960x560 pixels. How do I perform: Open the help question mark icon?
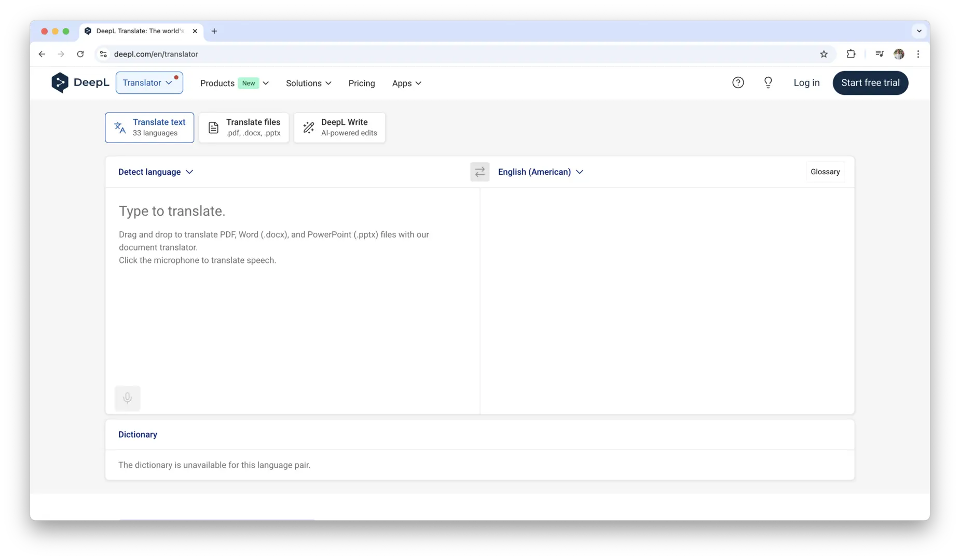[x=737, y=83]
